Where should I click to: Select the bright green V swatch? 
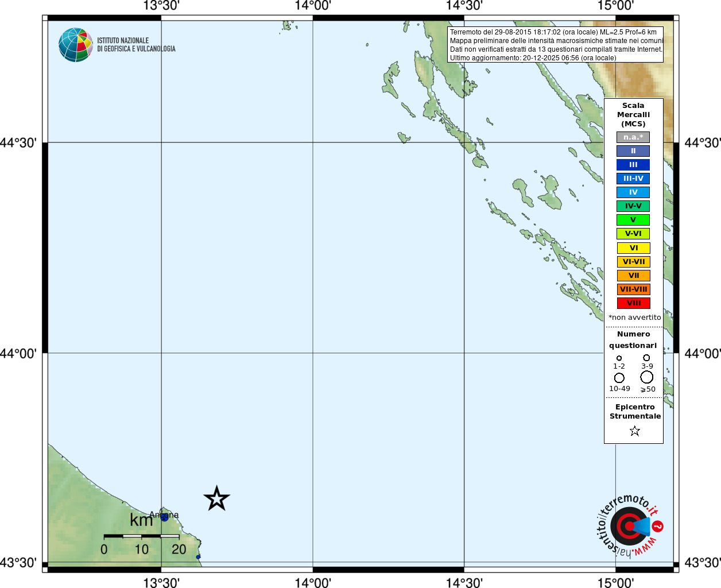[x=633, y=220]
